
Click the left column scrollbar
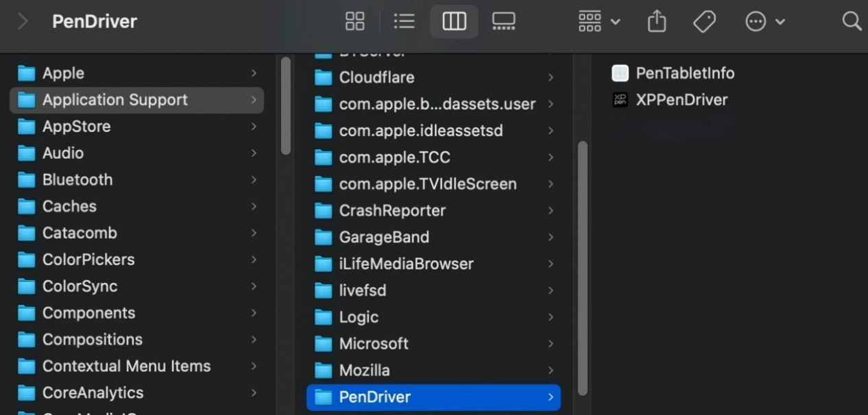coord(286,106)
